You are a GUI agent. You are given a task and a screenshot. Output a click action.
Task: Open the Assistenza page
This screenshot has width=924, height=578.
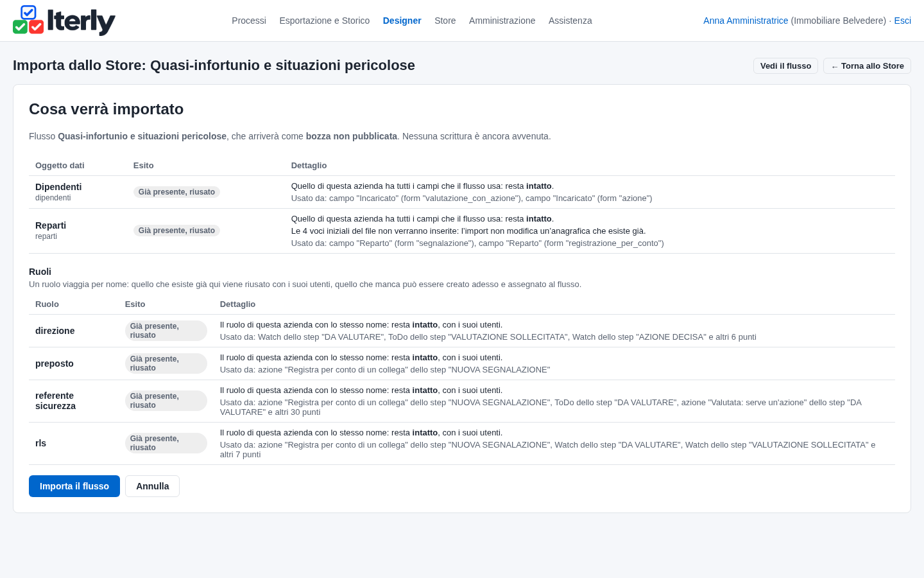[x=570, y=21]
